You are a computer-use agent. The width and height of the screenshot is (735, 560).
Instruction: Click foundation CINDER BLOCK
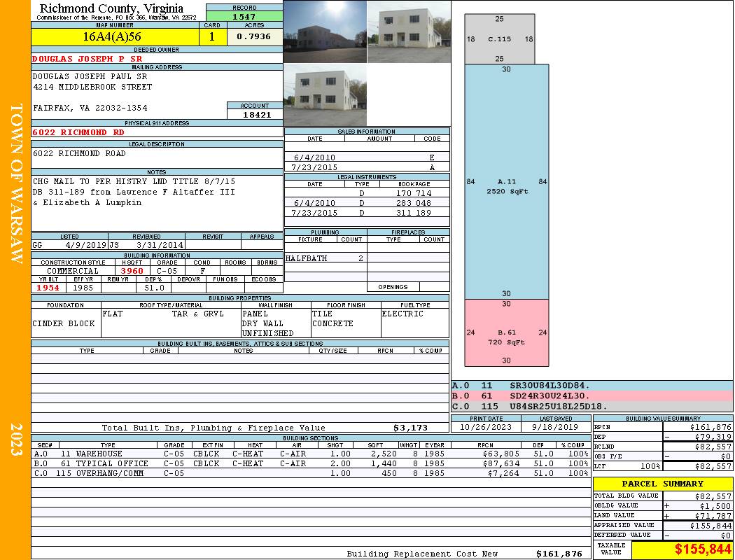click(64, 324)
